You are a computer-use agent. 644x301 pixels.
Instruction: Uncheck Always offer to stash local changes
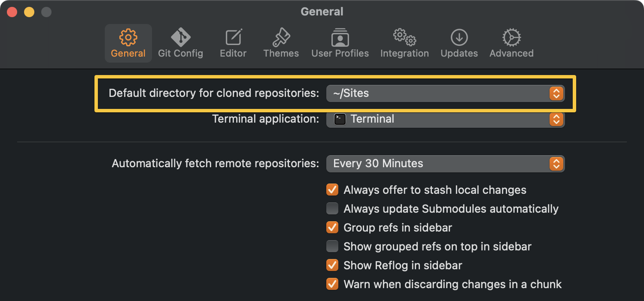332,190
